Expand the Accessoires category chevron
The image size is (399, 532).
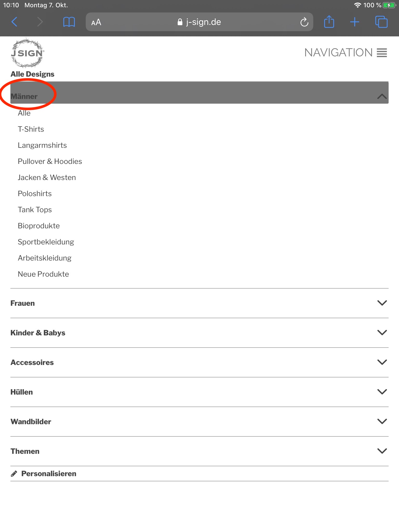coord(382,362)
